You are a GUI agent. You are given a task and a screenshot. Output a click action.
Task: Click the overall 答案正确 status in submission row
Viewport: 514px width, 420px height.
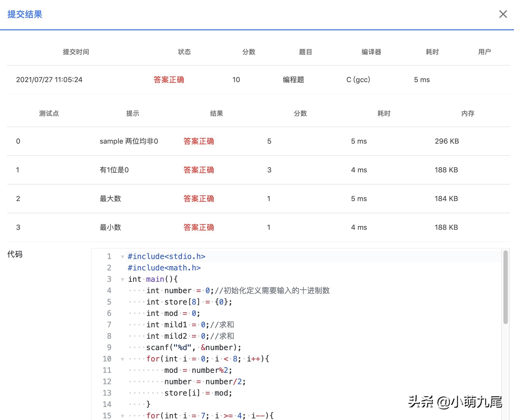(x=169, y=80)
